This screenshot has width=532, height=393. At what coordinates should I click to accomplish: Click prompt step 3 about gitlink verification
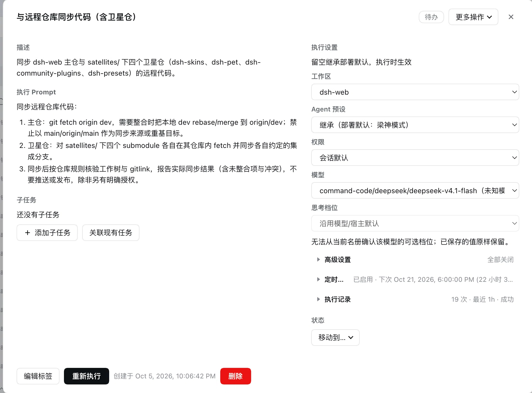pyautogui.click(x=162, y=174)
